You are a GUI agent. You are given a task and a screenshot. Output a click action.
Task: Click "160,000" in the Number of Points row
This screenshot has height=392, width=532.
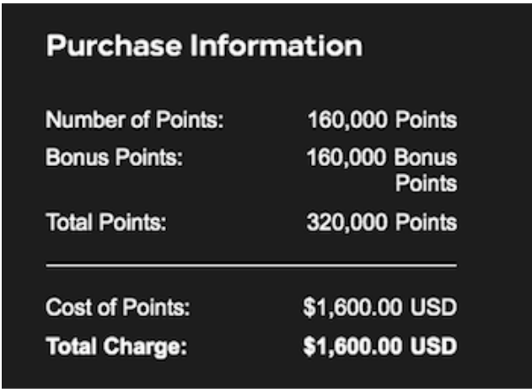[347, 120]
